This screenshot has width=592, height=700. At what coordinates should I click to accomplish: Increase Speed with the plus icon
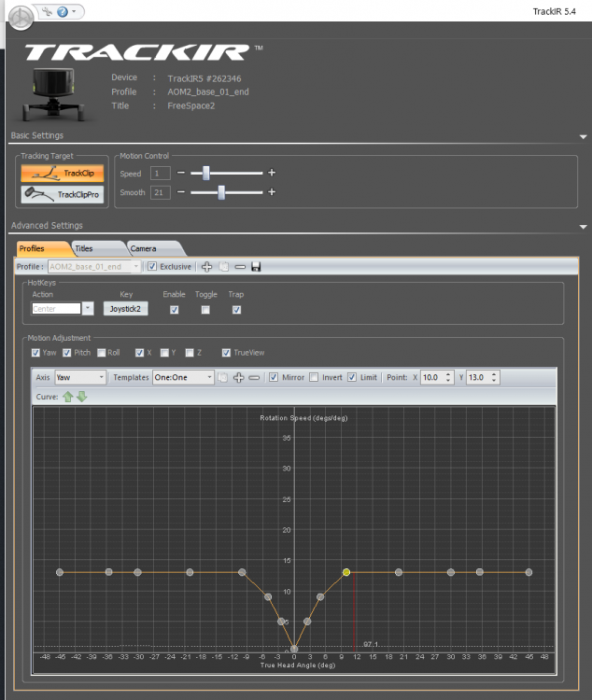pyautogui.click(x=272, y=173)
